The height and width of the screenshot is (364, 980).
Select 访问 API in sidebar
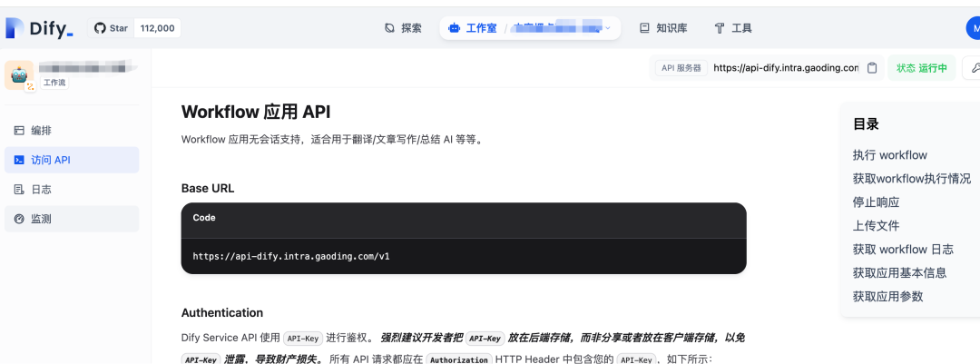pos(72,160)
